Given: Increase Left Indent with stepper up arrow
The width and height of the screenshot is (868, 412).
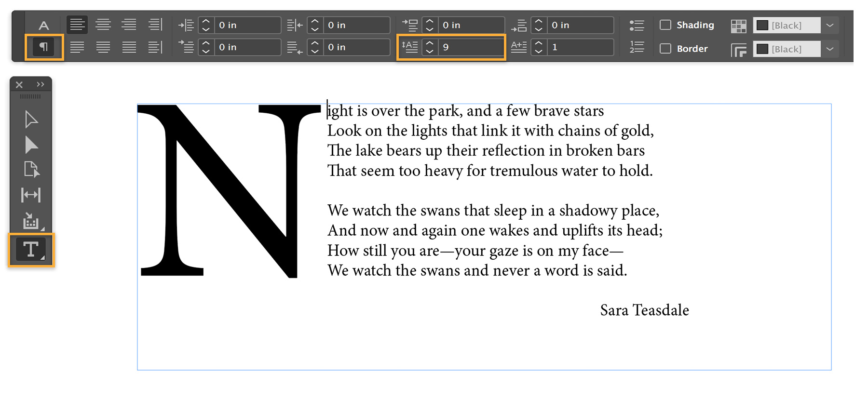Looking at the screenshot, I should tap(206, 21).
